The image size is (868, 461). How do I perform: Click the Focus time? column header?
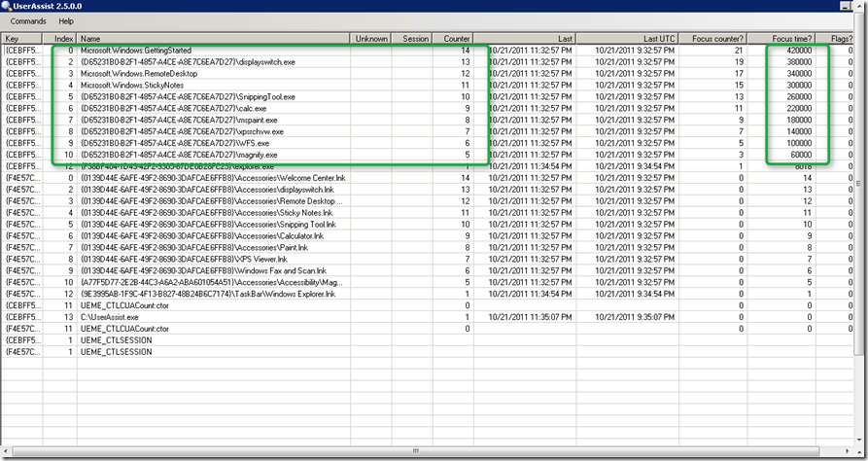pos(781,39)
